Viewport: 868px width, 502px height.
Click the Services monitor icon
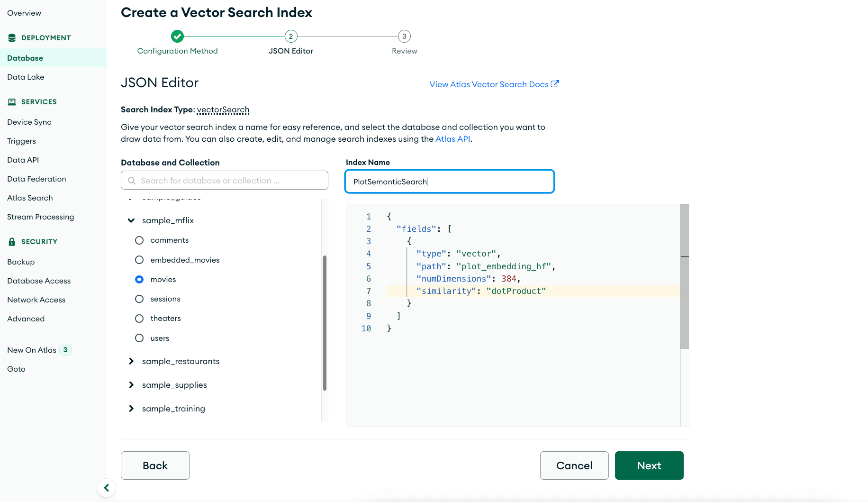click(x=12, y=102)
